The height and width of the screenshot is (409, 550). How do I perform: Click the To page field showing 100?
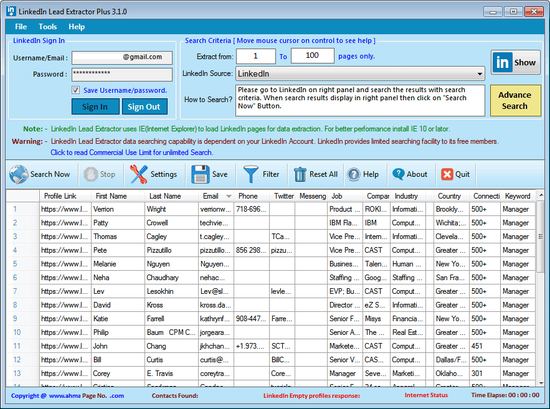click(312, 56)
